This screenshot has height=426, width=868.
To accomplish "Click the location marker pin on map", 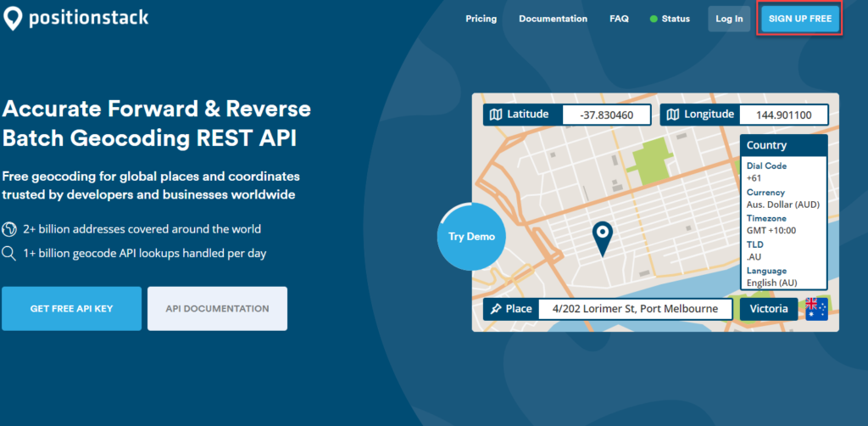I will pyautogui.click(x=603, y=238).
